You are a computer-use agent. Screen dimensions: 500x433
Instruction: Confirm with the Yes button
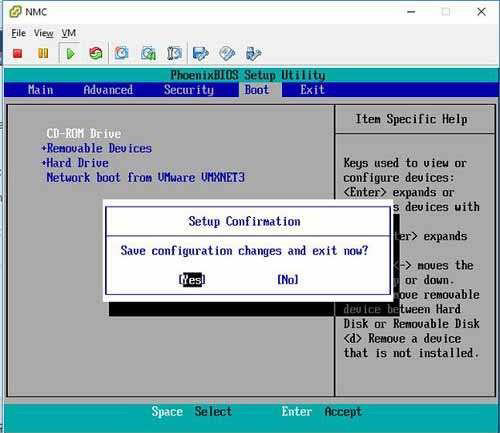(x=192, y=280)
